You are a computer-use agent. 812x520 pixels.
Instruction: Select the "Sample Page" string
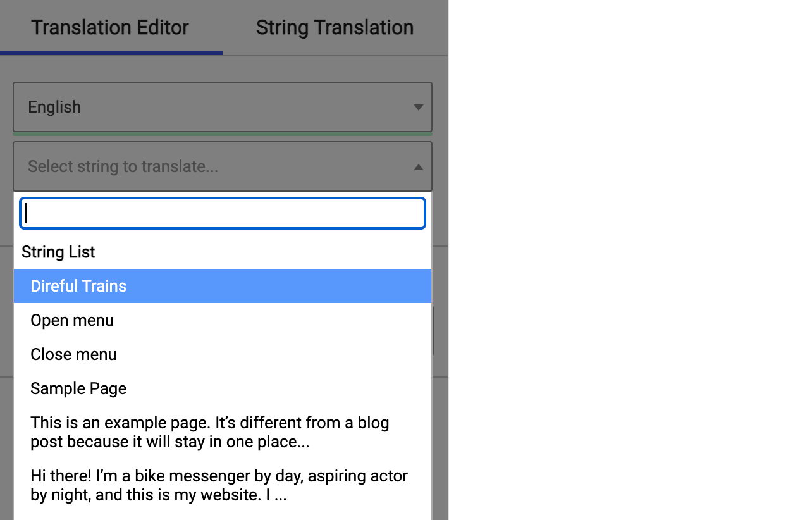click(x=78, y=388)
